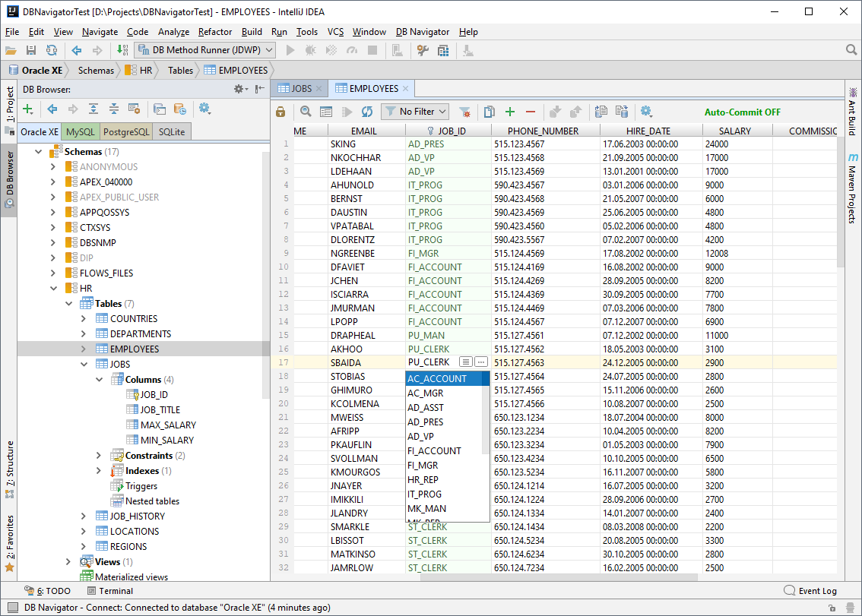Viewport: 862px width, 616px height.
Task: Click the search magnifier icon in the data editor
Action: pos(306,111)
